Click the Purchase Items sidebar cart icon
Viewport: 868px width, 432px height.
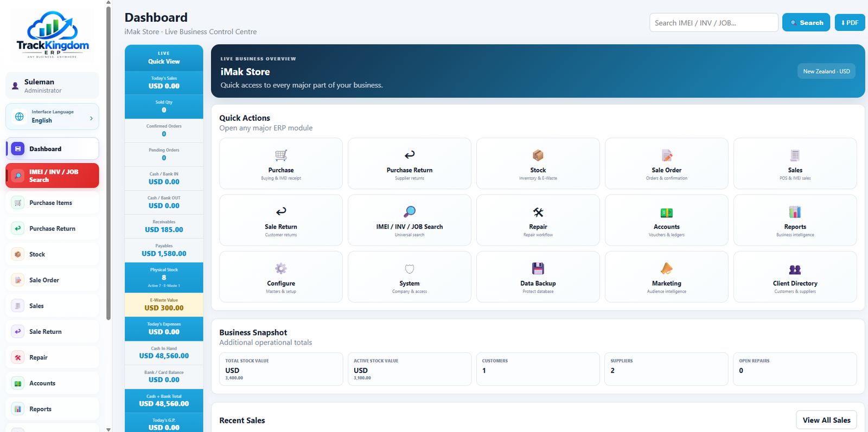[x=18, y=203]
